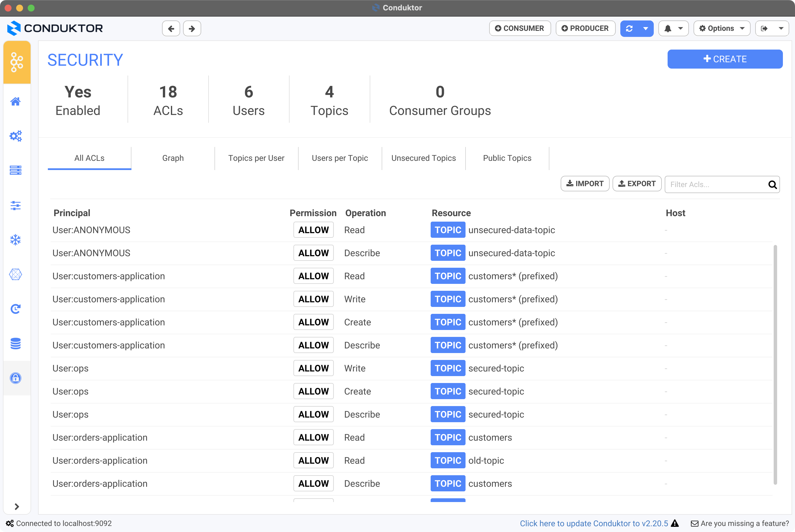This screenshot has height=532, width=795.
Task: Open the snowflake icon in sidebar
Action: point(16,240)
